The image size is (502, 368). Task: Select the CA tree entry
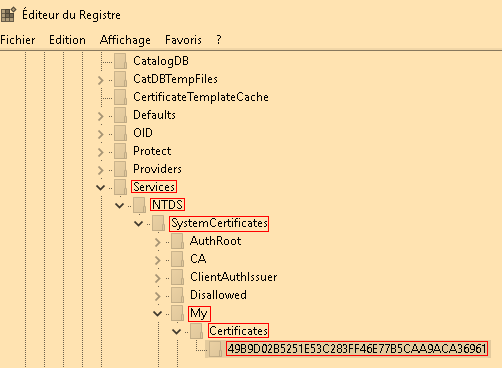click(198, 259)
